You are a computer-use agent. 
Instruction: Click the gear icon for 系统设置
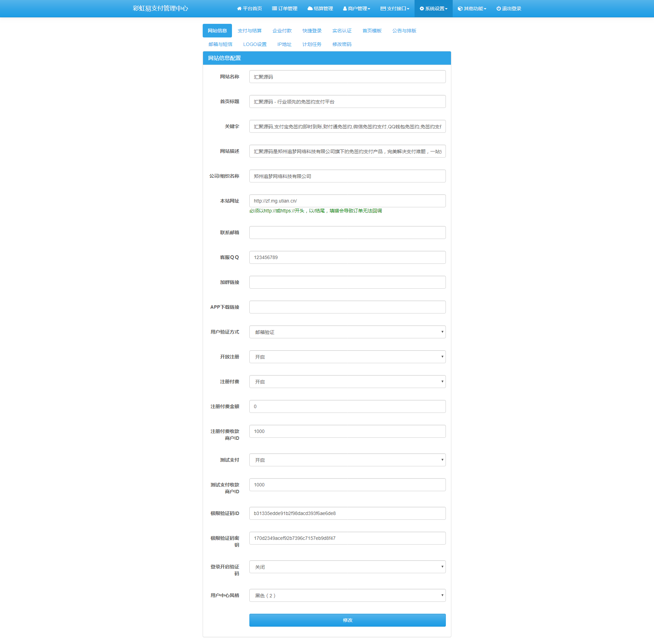[x=422, y=9]
